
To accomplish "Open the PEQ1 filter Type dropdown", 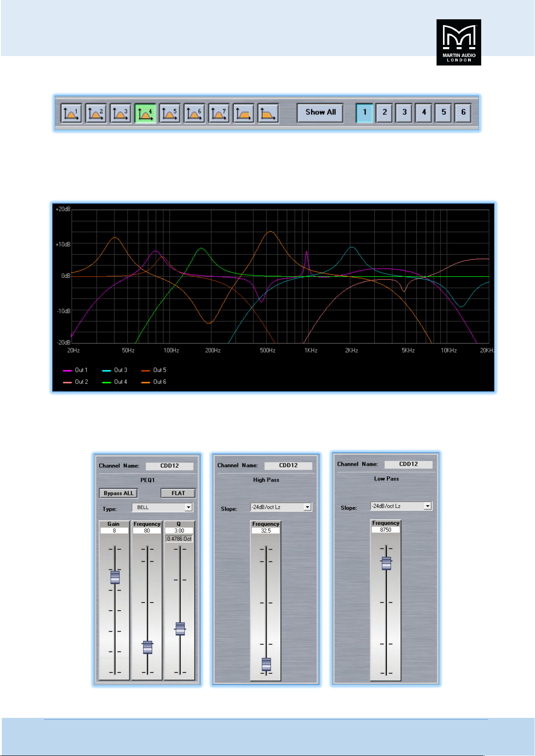I will coord(189,507).
